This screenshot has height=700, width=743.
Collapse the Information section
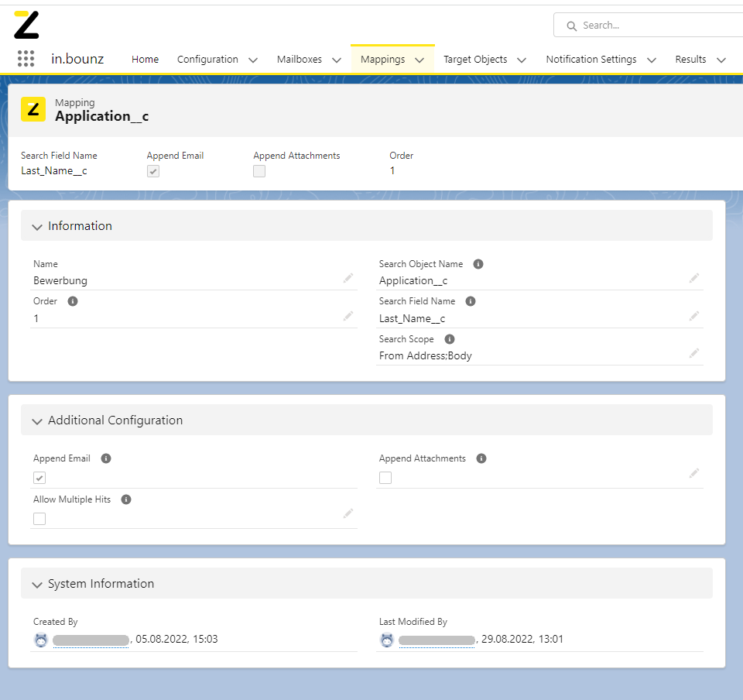(37, 227)
